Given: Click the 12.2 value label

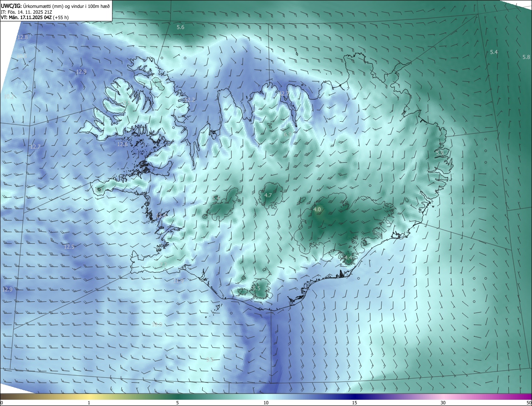Looking at the screenshot, I should 190,100.
